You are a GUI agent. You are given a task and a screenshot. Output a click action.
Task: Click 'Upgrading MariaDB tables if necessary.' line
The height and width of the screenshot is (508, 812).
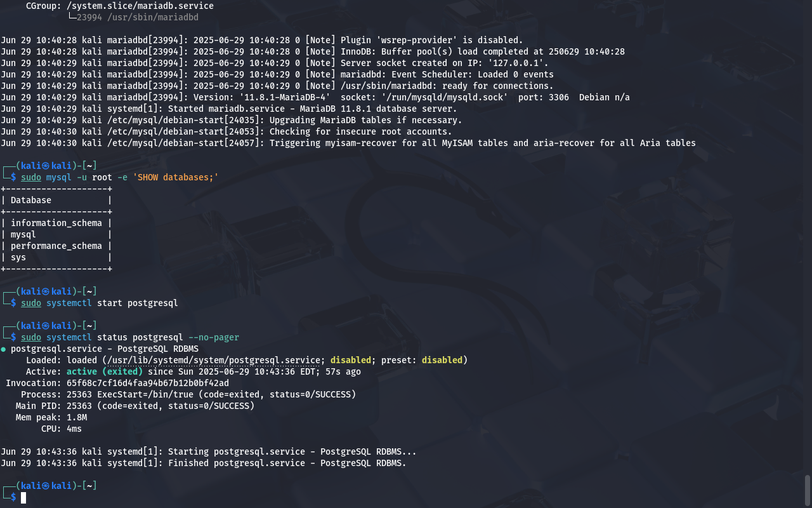[232, 120]
